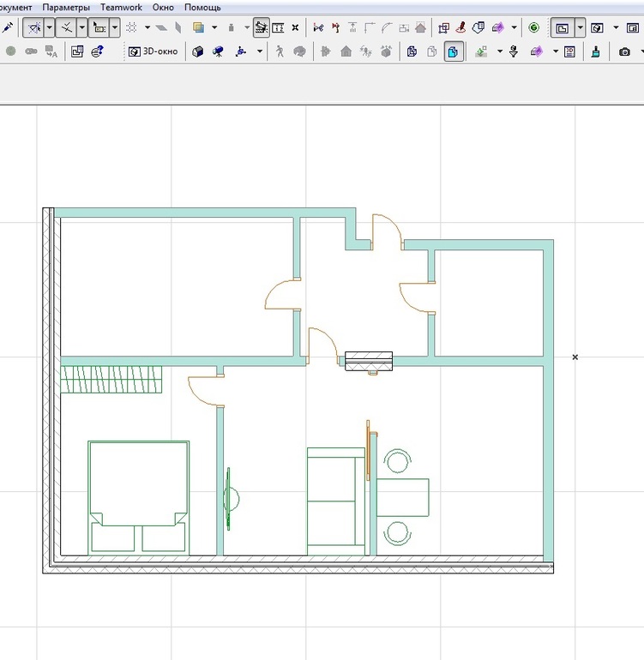
Task: Expand the dropdown beside floor plan window button
Action: click(x=581, y=27)
